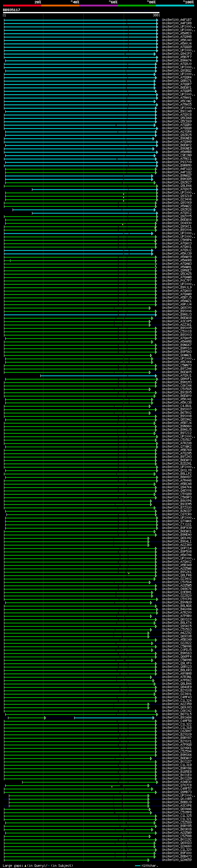Click the orange ~40% identity legend bar
The height and width of the screenshot is (868, 197).
click(60, 6)
